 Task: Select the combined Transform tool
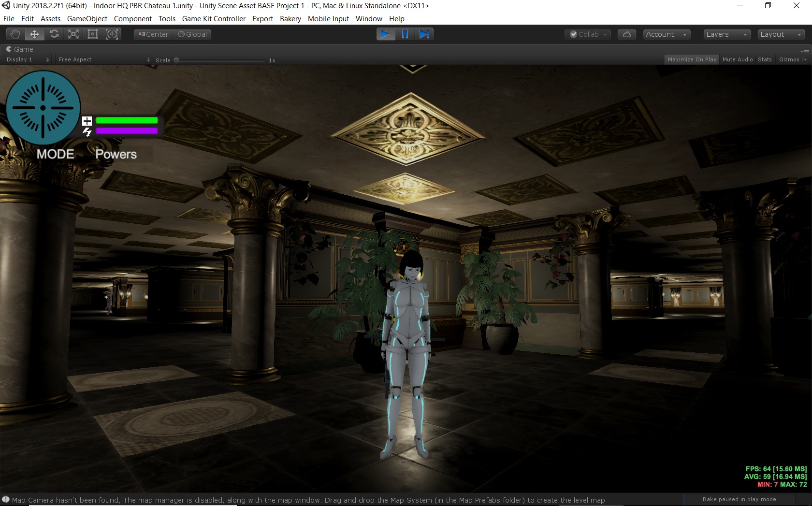click(112, 34)
